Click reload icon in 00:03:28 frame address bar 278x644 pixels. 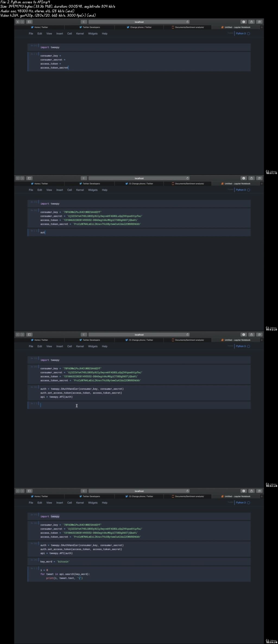tap(187, 335)
